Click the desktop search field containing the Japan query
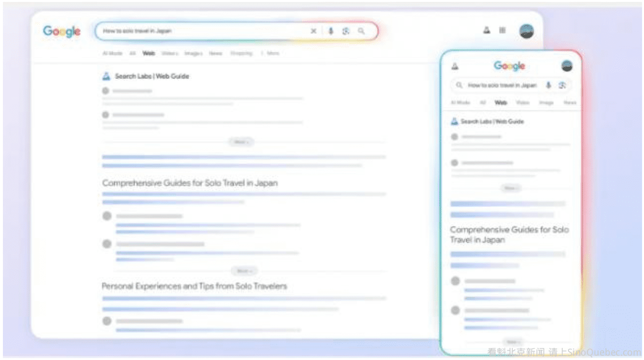The height and width of the screenshot is (360, 644). (203, 31)
